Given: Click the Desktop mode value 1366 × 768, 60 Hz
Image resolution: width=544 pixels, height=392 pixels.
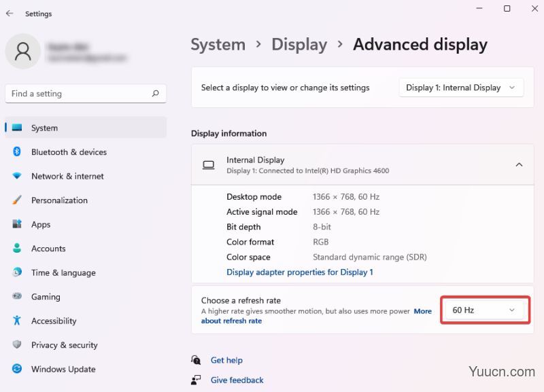Looking at the screenshot, I should coord(346,196).
